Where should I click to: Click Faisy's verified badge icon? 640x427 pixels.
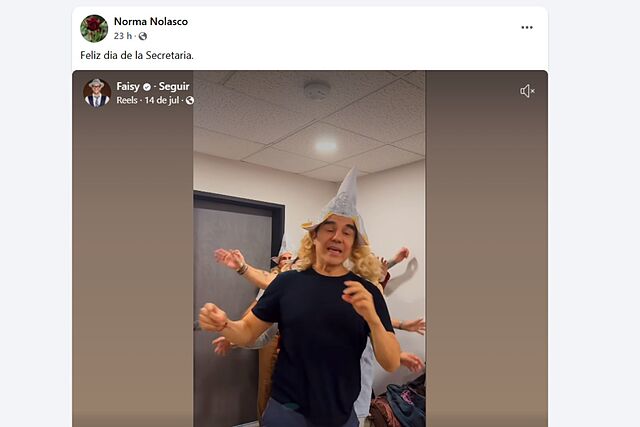pyautogui.click(x=147, y=87)
